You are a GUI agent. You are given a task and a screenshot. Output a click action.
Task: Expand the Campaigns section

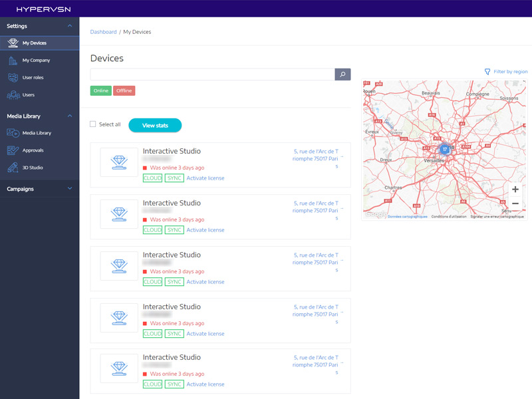click(x=70, y=189)
